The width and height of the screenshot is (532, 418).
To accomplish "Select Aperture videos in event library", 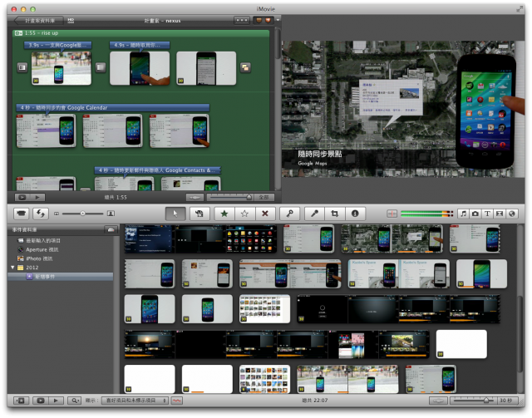I will [42, 249].
